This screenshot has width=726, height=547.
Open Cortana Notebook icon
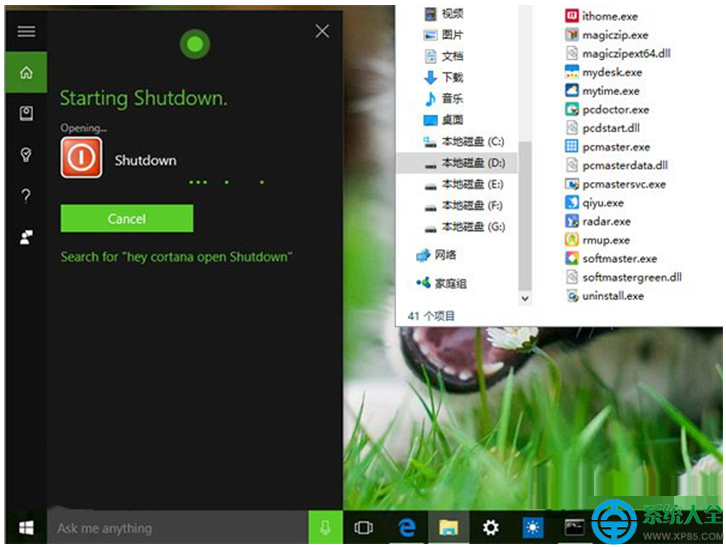click(x=26, y=114)
